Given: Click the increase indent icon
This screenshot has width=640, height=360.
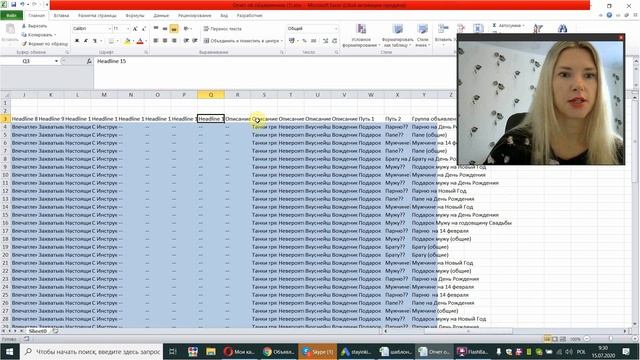Looking at the screenshot, I should (x=195, y=41).
